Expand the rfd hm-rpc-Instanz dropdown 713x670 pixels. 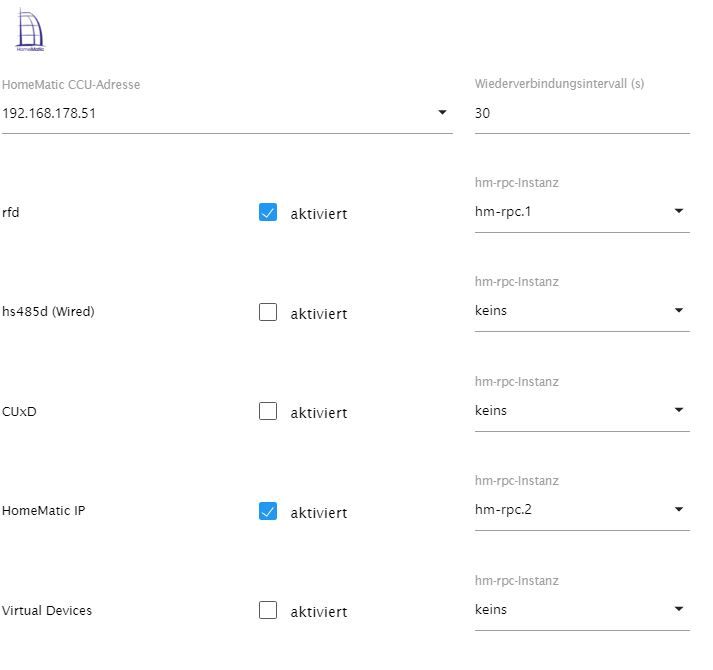(x=678, y=211)
